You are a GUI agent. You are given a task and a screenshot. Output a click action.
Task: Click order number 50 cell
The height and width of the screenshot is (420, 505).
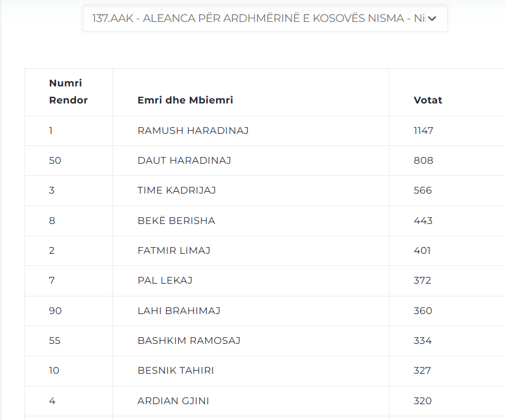pos(55,161)
